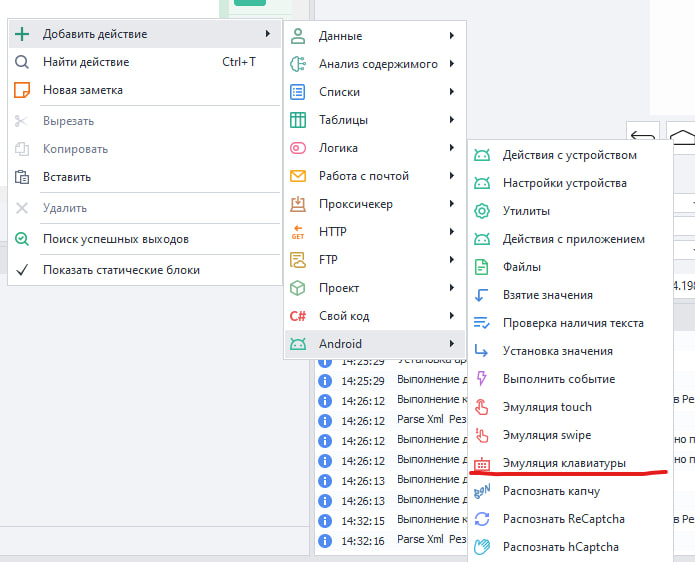Click the person icon next to Данные

(x=298, y=36)
